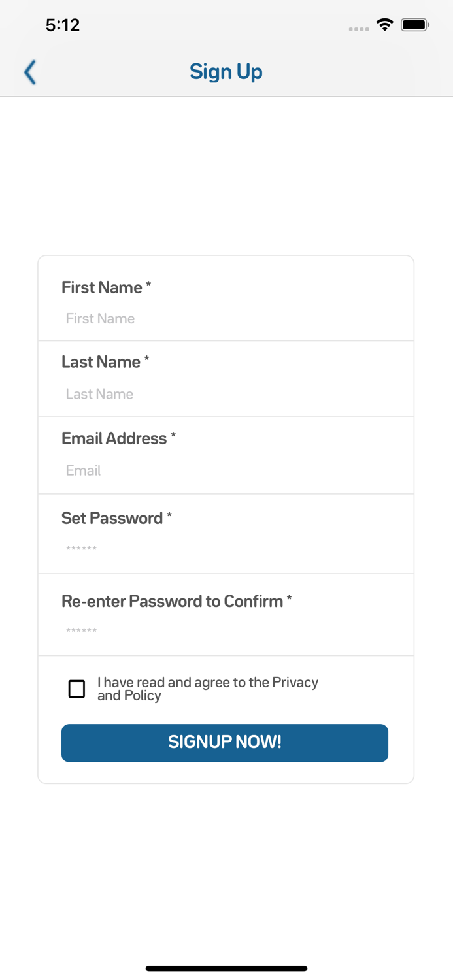Click the Set Password section label
The image size is (453, 980).
[x=116, y=518]
